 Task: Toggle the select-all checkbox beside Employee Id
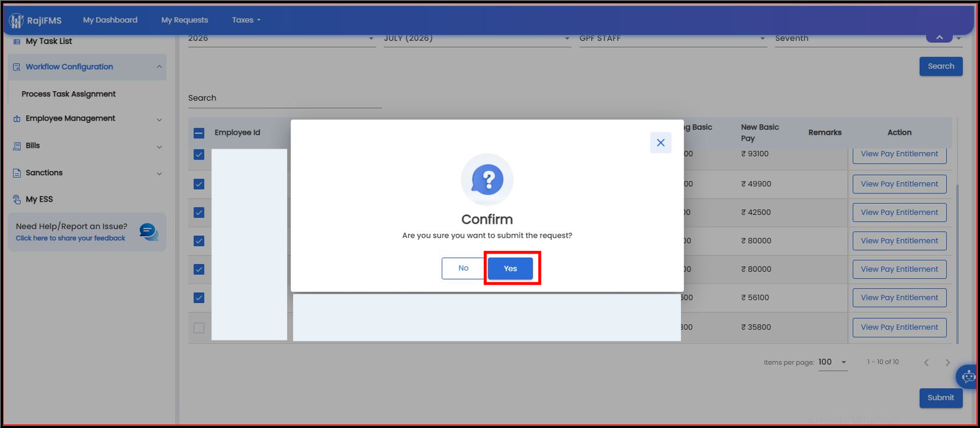tap(199, 133)
